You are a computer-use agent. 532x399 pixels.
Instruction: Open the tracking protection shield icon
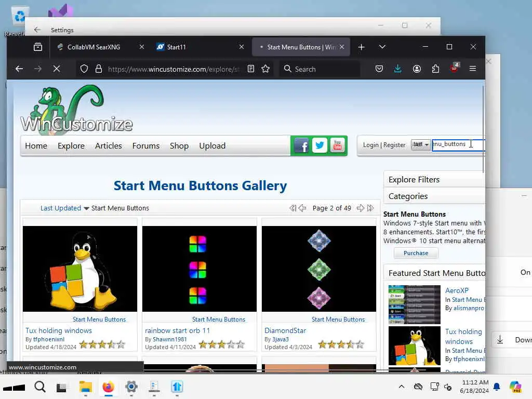(x=84, y=69)
